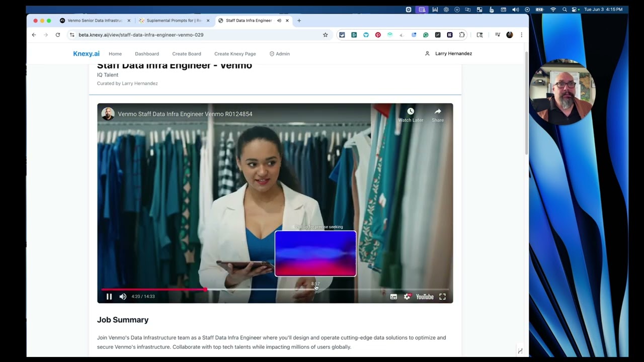Open the Knexy.ai logo link

(86, 54)
